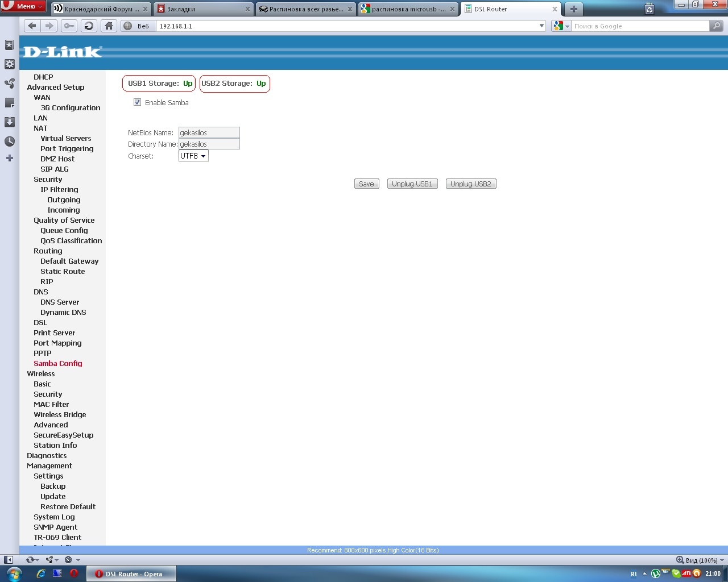
Task: Launch Internet Explorer from taskbar
Action: [x=41, y=573]
